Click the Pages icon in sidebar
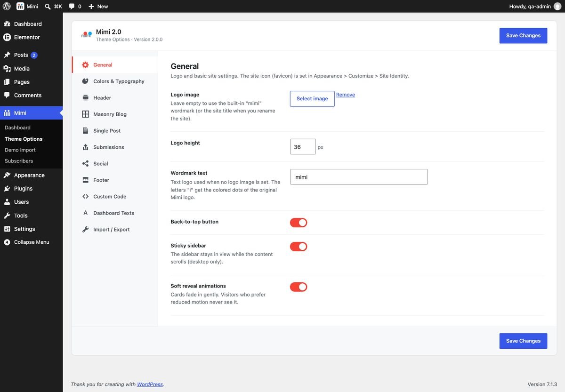 pyautogui.click(x=7, y=82)
